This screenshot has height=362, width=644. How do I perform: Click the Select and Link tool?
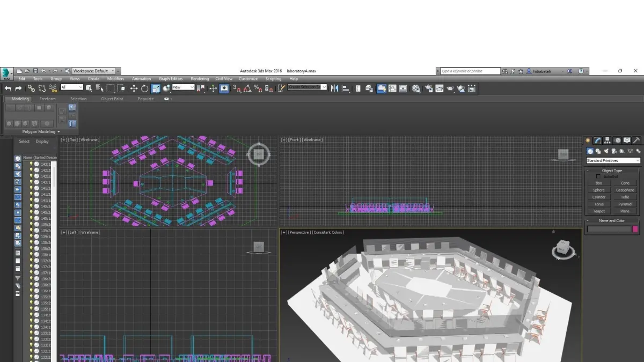click(x=31, y=88)
